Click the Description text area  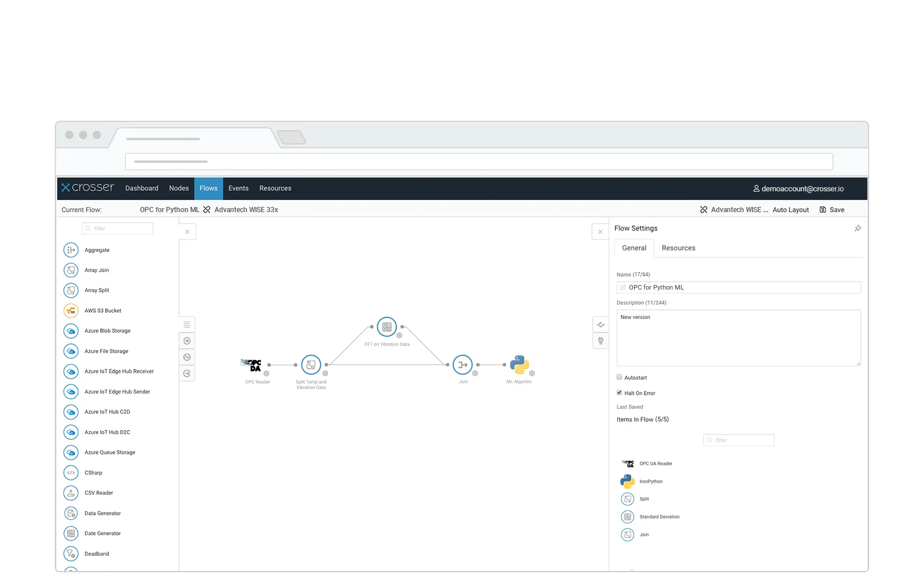(x=739, y=338)
